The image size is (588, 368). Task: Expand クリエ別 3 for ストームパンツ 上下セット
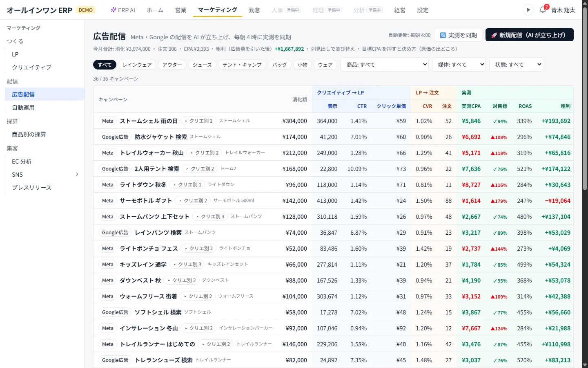pyautogui.click(x=210, y=217)
